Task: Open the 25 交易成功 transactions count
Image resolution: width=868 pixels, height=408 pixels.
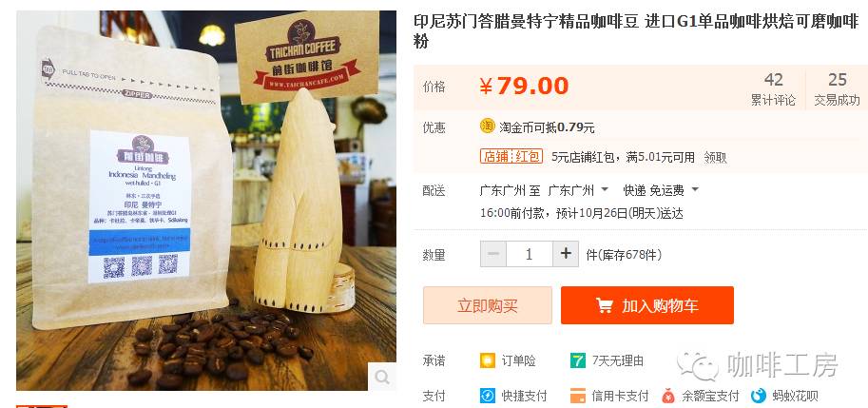Action: 837,88
